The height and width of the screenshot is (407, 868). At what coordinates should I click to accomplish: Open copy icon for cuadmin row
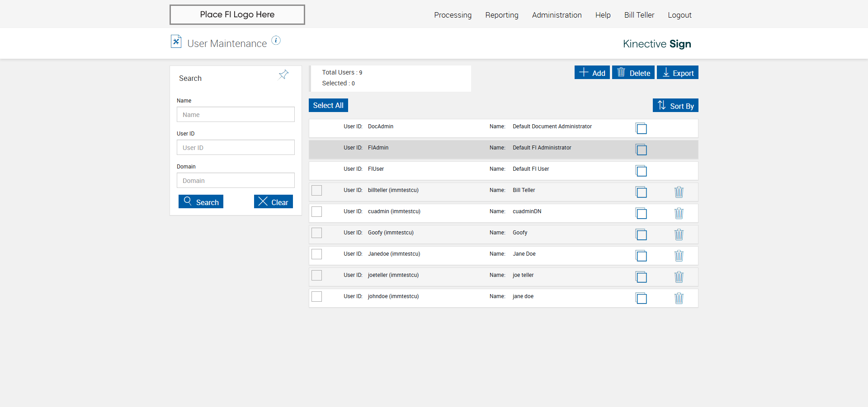point(641,213)
